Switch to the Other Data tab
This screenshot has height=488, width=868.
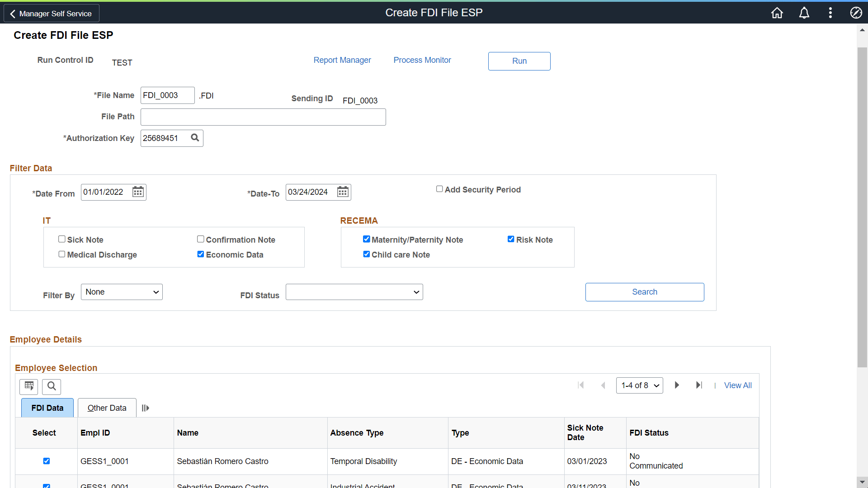pos(107,408)
